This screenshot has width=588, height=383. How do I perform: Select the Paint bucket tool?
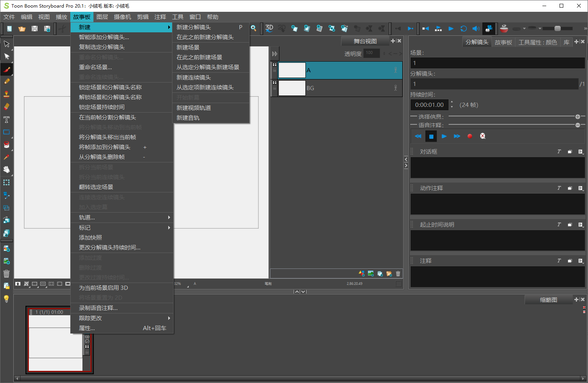click(x=6, y=145)
